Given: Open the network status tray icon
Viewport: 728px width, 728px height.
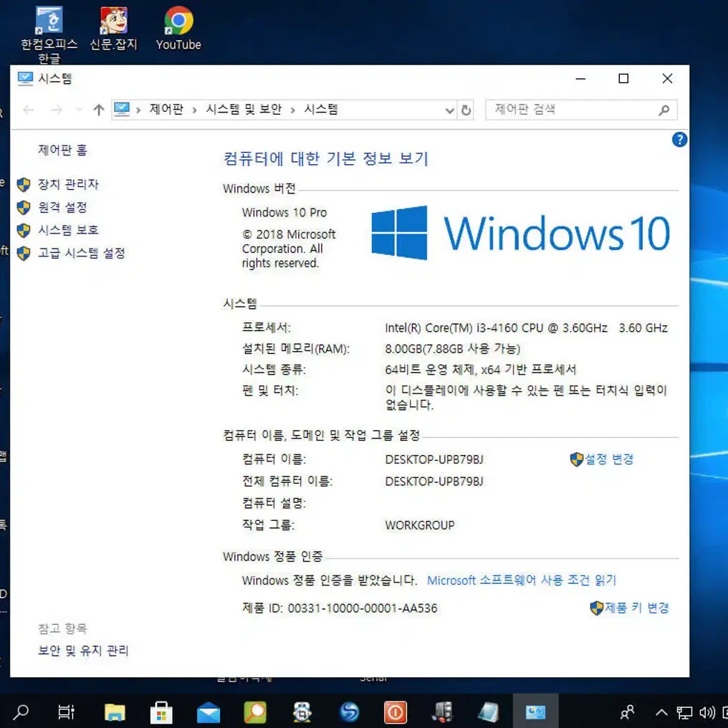Looking at the screenshot, I should tap(684, 712).
